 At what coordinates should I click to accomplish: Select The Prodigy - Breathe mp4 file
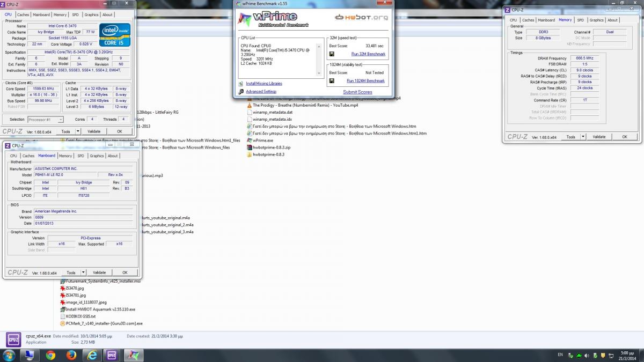[x=304, y=106]
